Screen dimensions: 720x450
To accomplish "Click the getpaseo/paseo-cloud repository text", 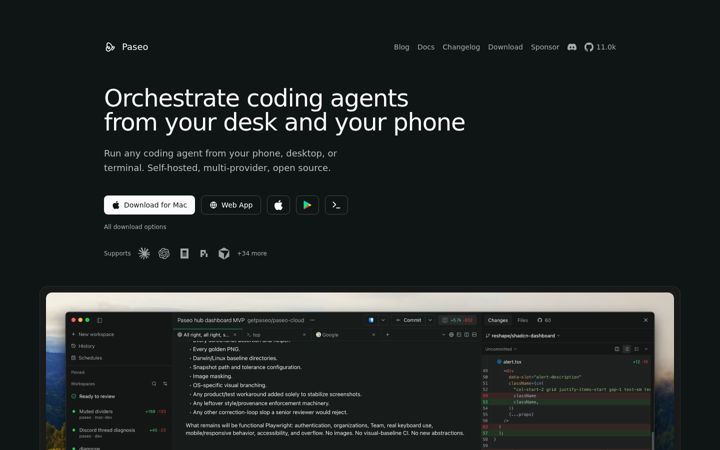I will pos(276,321).
